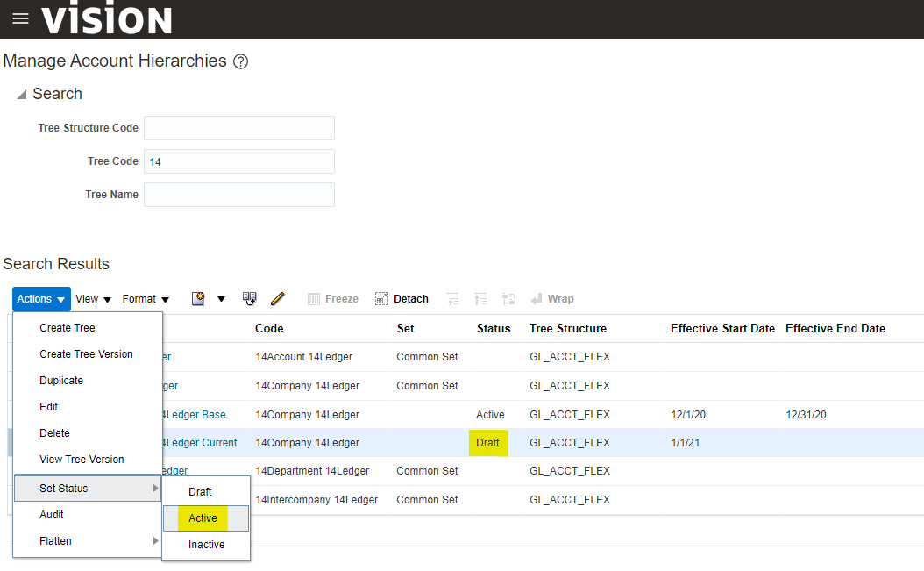The image size is (924, 571).
Task: Select Inactive status option
Action: [x=206, y=545]
